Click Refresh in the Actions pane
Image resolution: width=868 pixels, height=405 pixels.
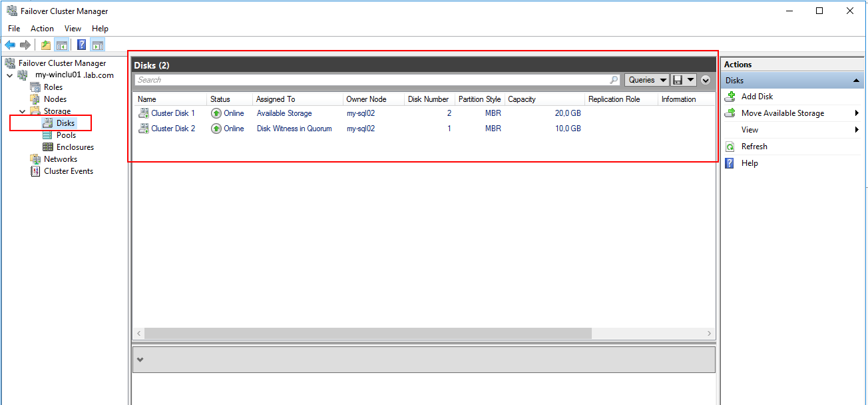[754, 147]
